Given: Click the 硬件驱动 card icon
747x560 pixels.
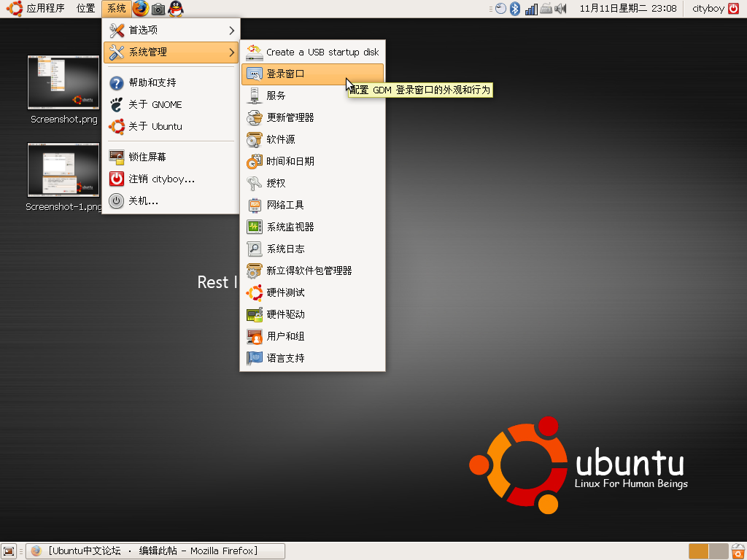Looking at the screenshot, I should point(255,315).
